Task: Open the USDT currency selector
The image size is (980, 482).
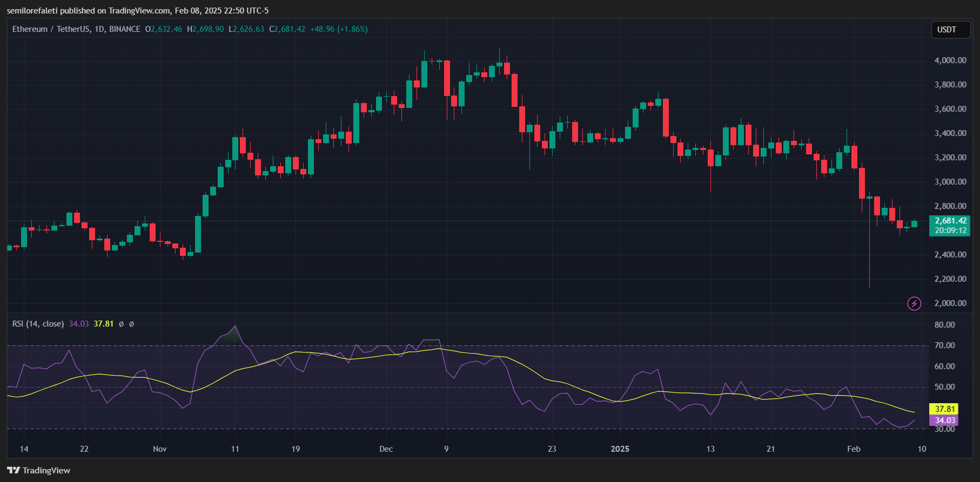Action: pos(951,30)
